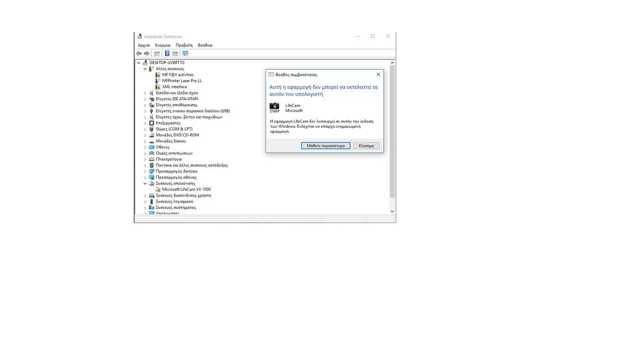
Task: Click the Μονάδες DVD/CD-ROM drive icon
Action: click(x=151, y=135)
